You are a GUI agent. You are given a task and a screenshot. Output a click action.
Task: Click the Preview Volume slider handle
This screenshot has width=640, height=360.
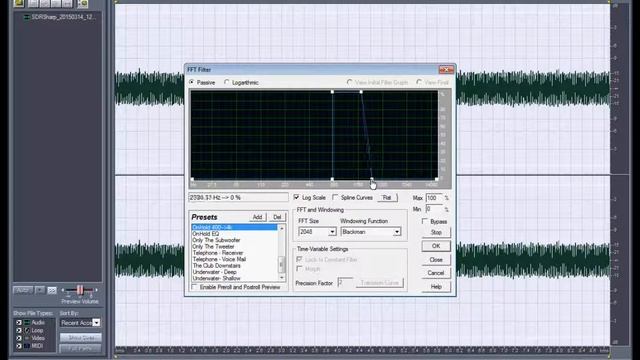[80, 290]
